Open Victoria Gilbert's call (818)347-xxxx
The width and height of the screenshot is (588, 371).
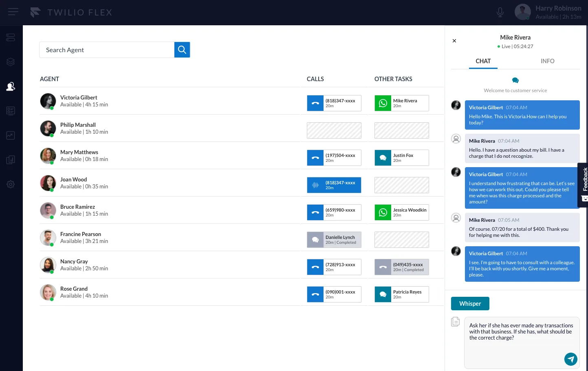334,103
